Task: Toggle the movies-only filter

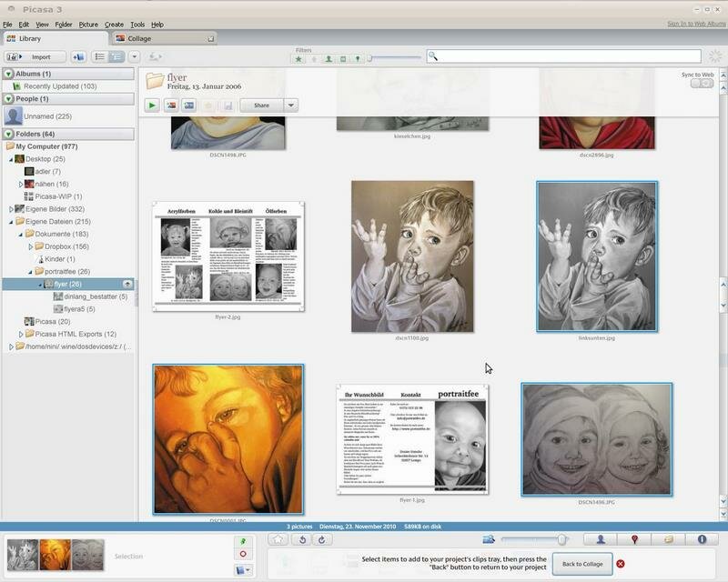Action: coord(343,59)
